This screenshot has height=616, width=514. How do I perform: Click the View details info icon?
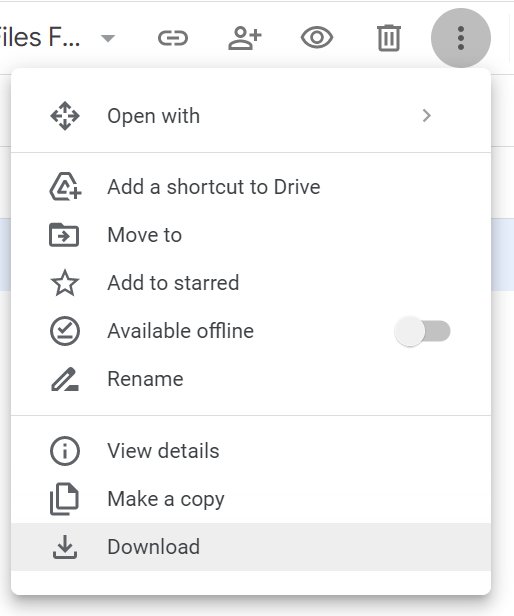[65, 451]
